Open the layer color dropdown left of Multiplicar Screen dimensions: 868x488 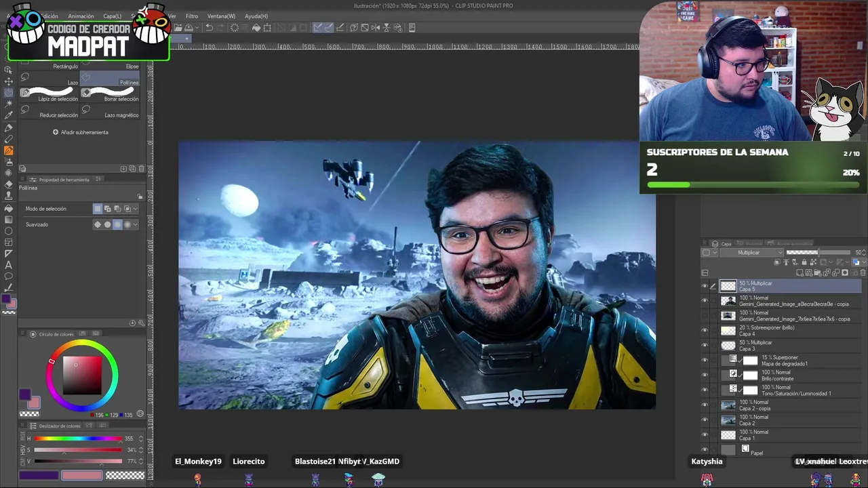pos(709,253)
